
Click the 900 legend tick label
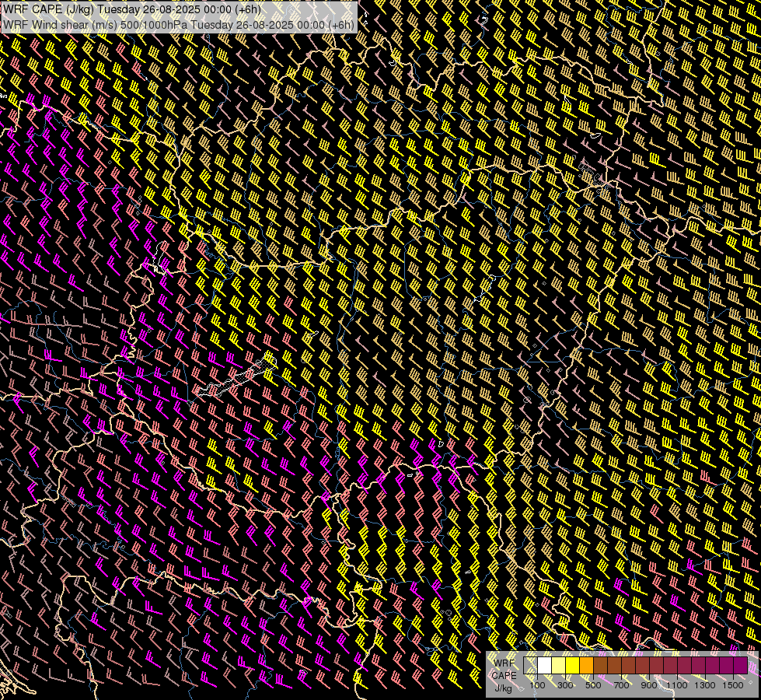pos(649,685)
